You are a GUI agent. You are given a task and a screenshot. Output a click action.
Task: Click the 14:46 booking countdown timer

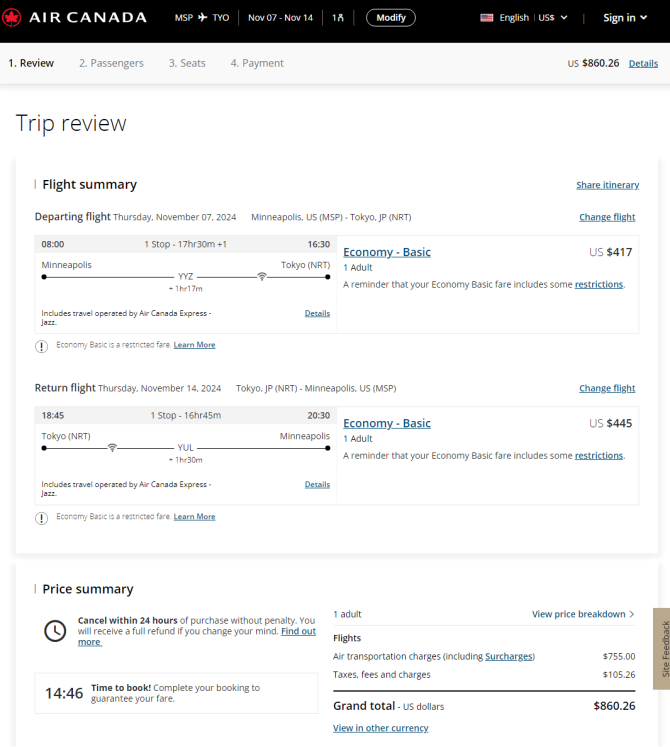tap(64, 693)
